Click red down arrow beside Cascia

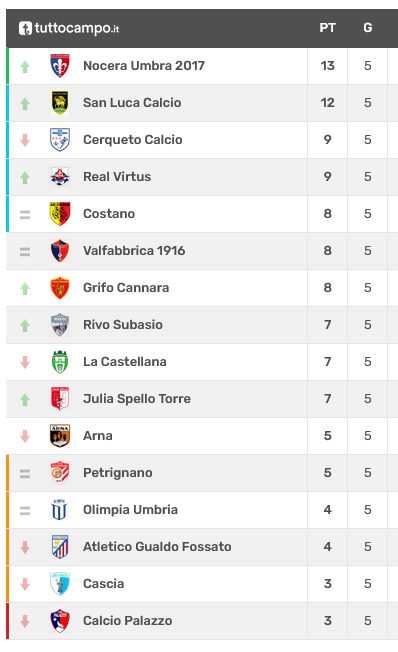tap(25, 584)
